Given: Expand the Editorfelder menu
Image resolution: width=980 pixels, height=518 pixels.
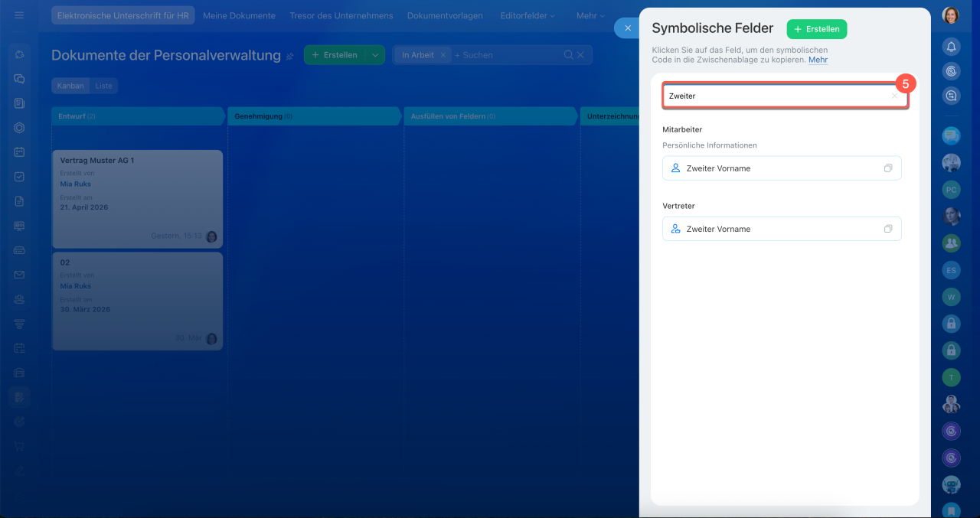Looking at the screenshot, I should (x=527, y=15).
